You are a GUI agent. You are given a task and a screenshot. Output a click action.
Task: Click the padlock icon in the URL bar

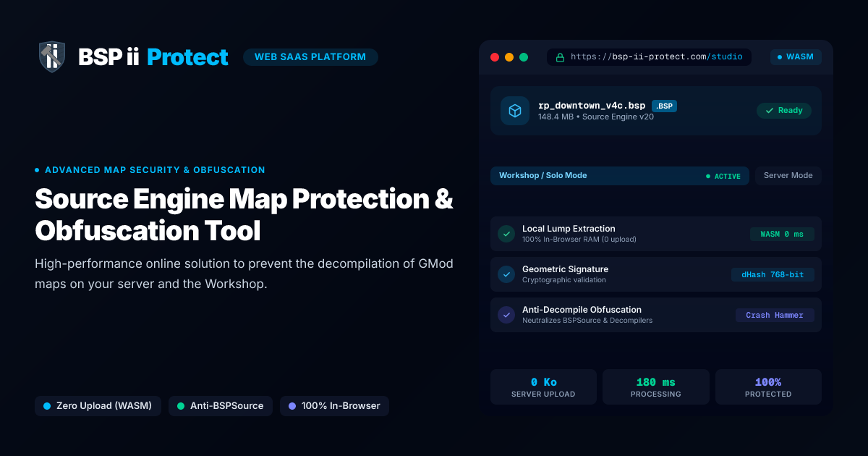pos(560,57)
